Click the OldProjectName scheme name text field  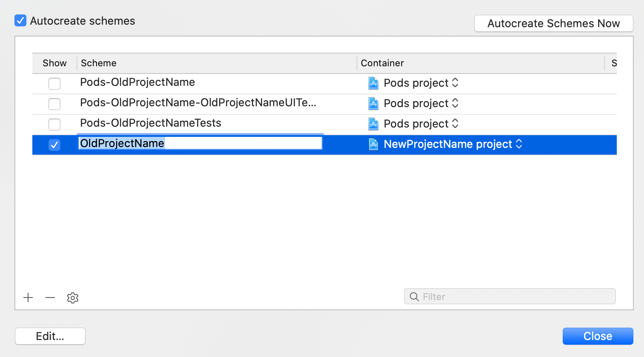200,143
